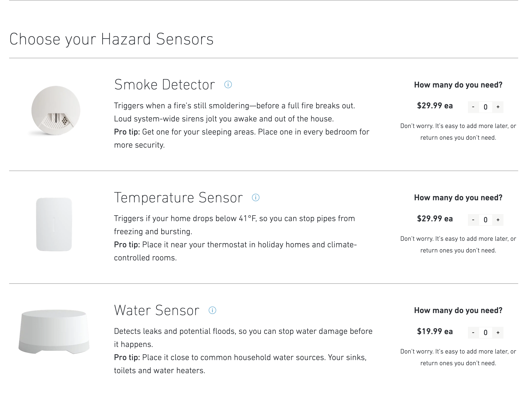The width and height of the screenshot is (532, 394).
Task: Show Water Sensor info tooltip icon
Action: coord(212,310)
